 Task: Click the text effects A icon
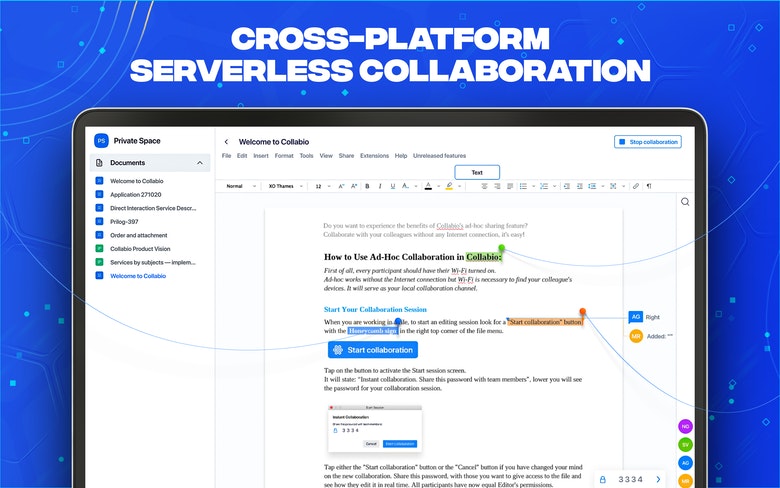point(405,186)
